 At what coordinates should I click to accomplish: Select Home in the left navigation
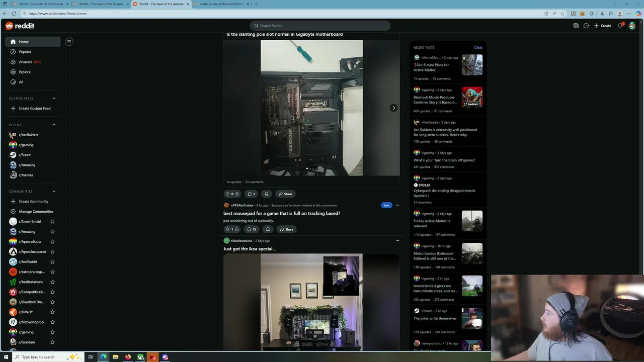coord(33,42)
